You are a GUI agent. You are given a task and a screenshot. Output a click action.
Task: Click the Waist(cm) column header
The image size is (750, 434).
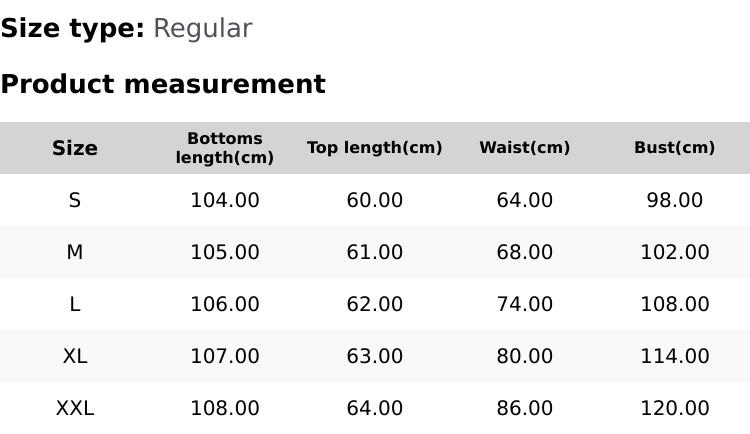click(x=525, y=148)
